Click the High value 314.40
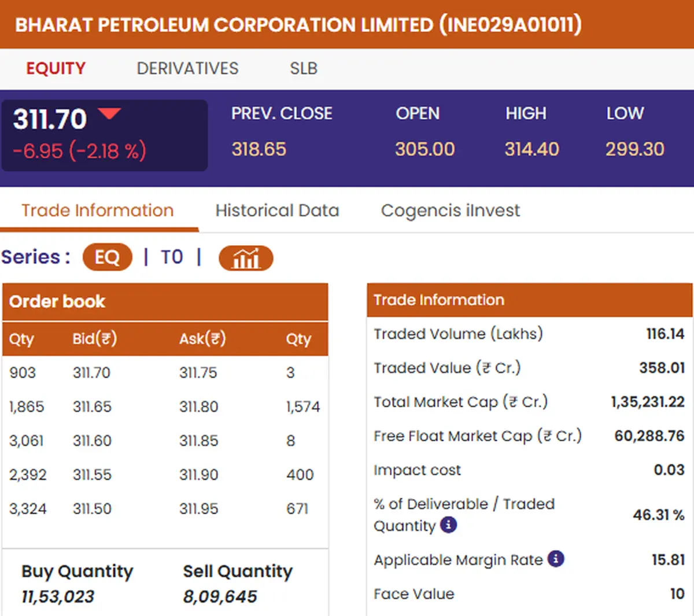The width and height of the screenshot is (694, 616). [532, 149]
